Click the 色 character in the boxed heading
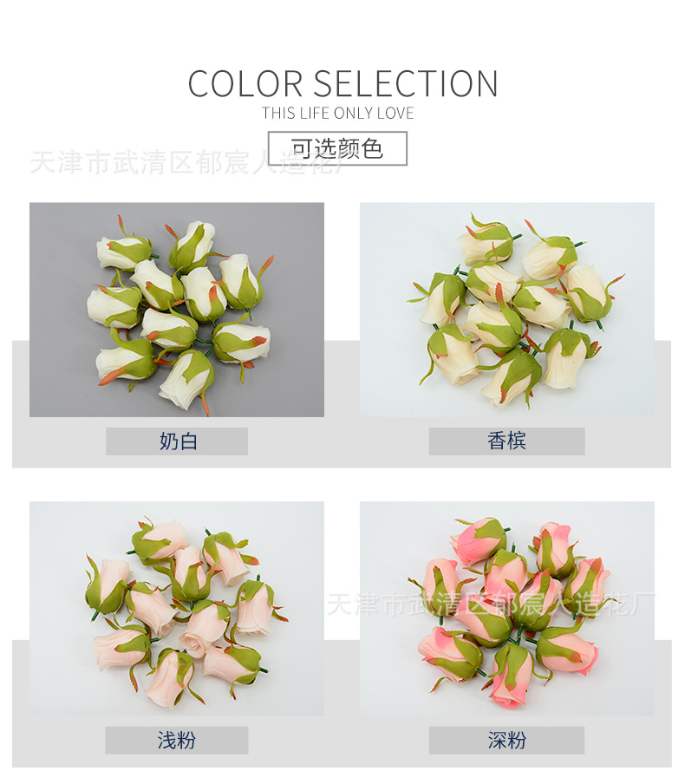The image size is (685, 784). (372, 148)
